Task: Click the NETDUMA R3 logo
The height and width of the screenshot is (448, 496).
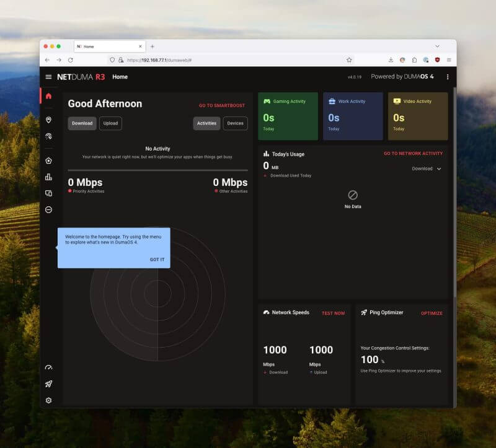Action: [x=81, y=77]
